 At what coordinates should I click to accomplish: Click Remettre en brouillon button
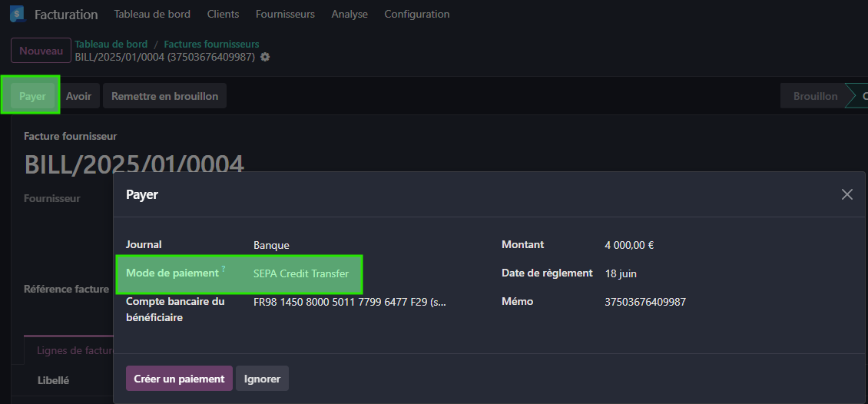coord(164,96)
